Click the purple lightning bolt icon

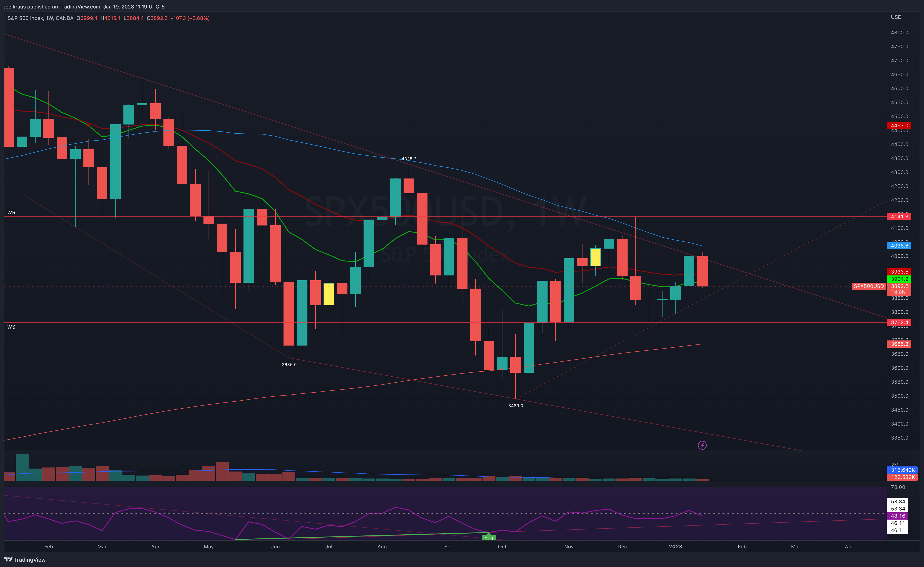(702, 445)
